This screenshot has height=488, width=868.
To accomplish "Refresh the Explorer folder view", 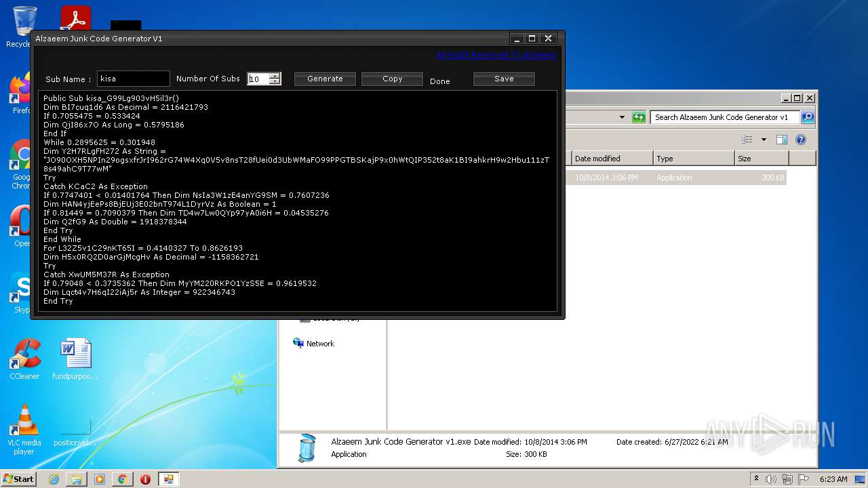I will (x=638, y=117).
